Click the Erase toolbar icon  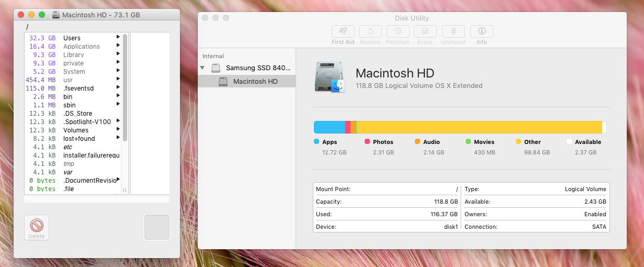pos(425,31)
